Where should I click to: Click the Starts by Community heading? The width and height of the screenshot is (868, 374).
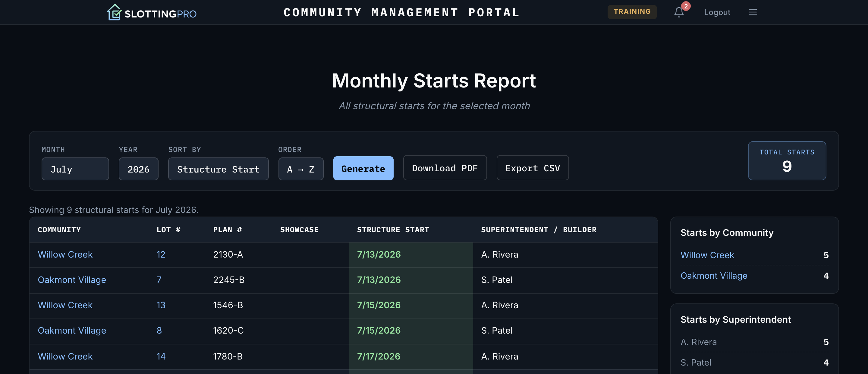click(727, 233)
